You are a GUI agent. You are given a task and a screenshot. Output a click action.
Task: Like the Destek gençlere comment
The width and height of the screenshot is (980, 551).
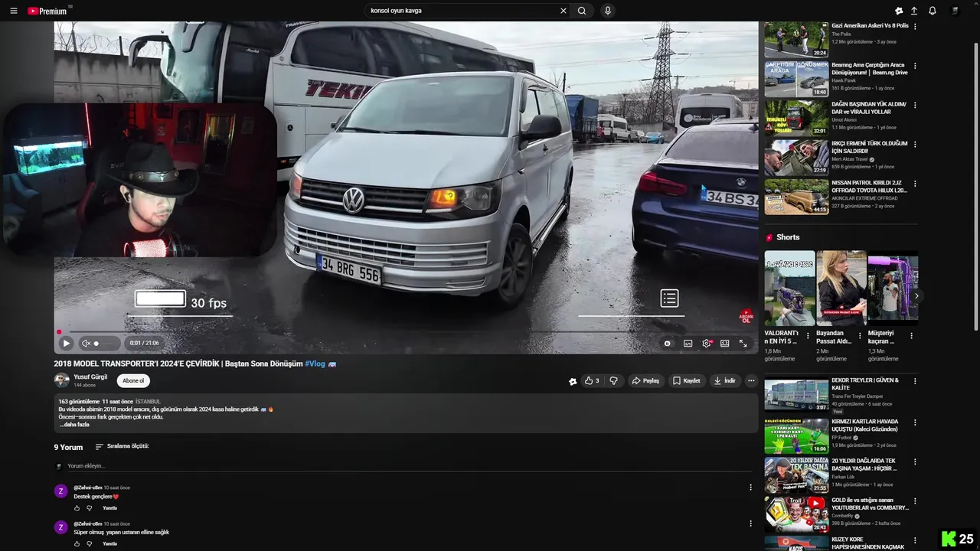77,508
